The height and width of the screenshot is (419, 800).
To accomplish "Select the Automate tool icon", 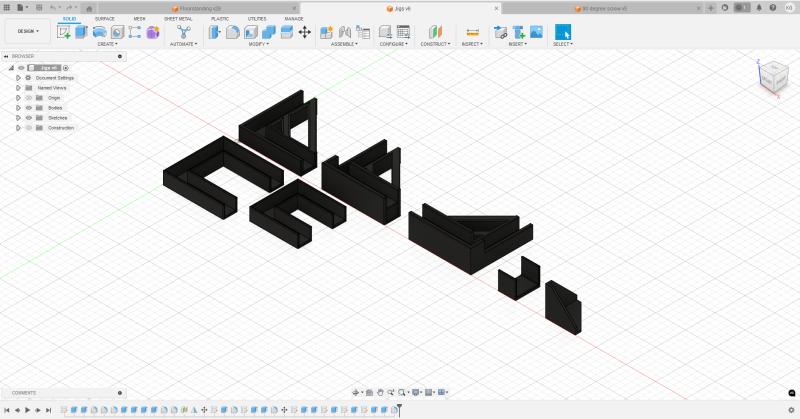I will (183, 32).
